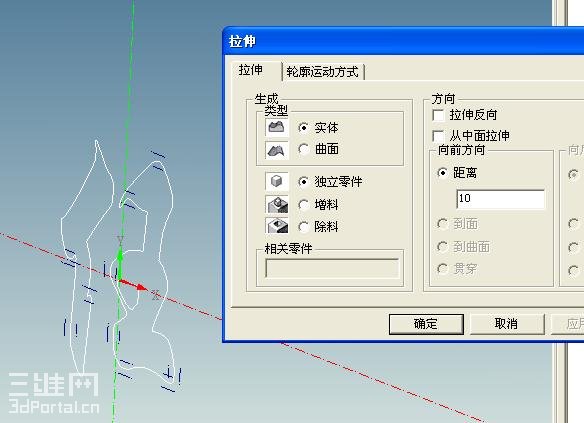Click the distance field showing 10
This screenshot has height=423, width=584.
click(x=501, y=199)
